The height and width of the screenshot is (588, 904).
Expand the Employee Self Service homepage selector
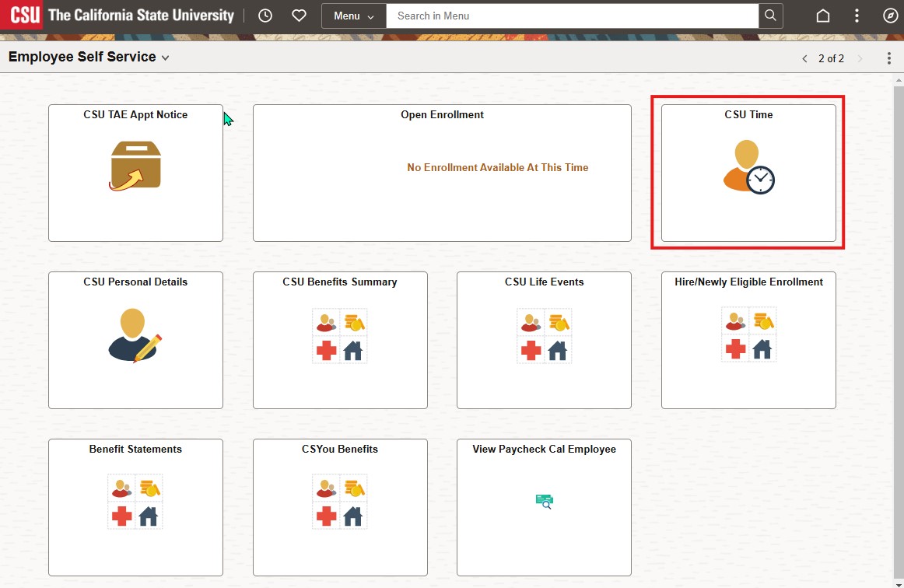point(164,58)
